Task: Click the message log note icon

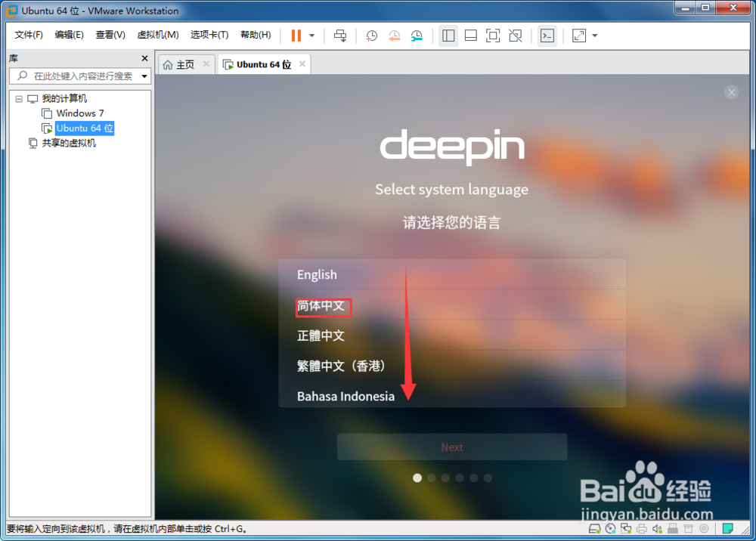Action: (x=727, y=529)
